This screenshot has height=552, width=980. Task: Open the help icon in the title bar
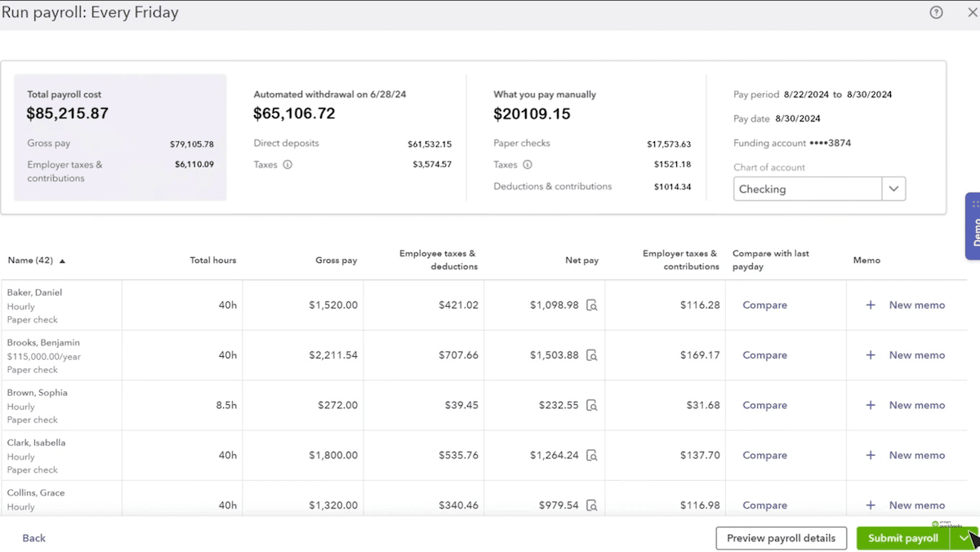tap(936, 12)
